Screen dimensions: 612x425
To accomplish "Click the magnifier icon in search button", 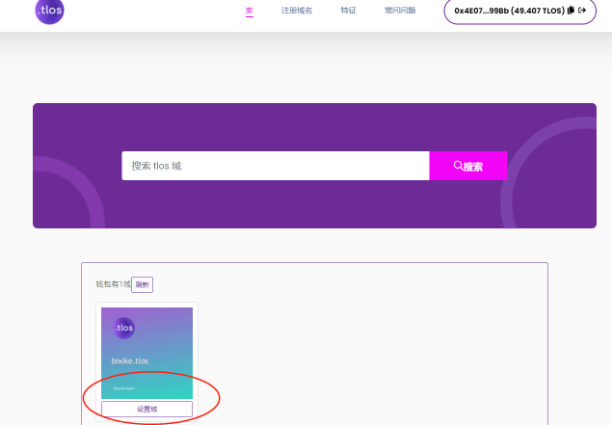I will (458, 166).
